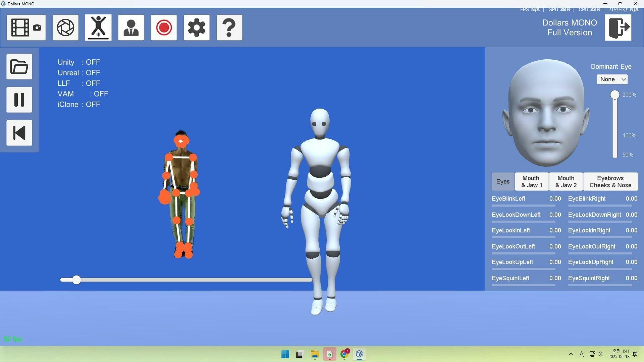644x362 pixels.
Task: Switch to the Eyes tab
Action: [x=503, y=181]
